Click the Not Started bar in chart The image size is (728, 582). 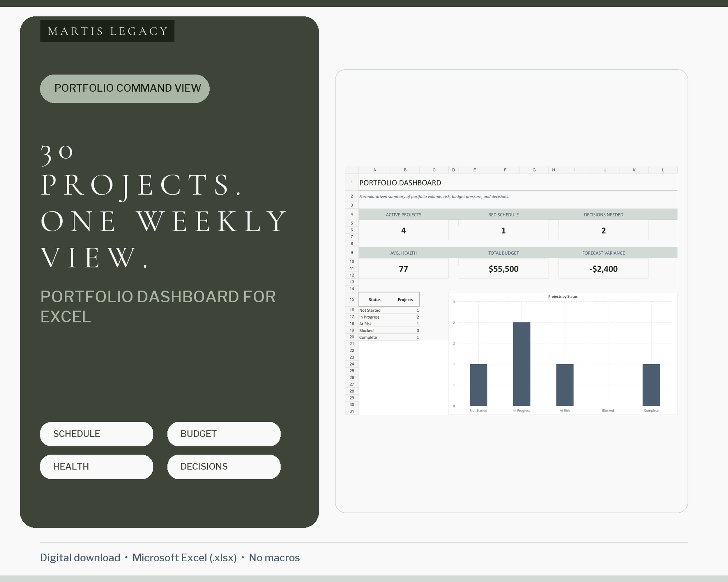(x=478, y=385)
